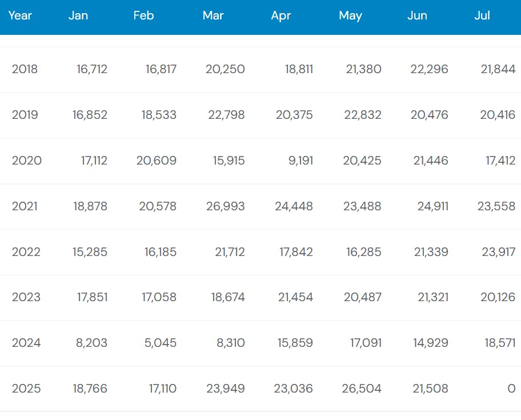Image resolution: width=521 pixels, height=420 pixels.
Task: Select the Mar column header
Action: pyautogui.click(x=213, y=15)
